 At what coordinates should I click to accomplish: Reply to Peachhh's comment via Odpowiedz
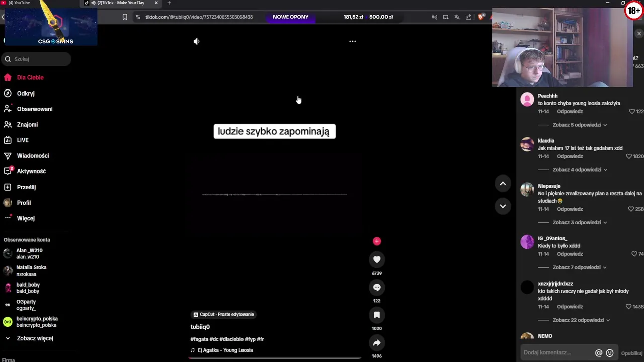(x=570, y=111)
